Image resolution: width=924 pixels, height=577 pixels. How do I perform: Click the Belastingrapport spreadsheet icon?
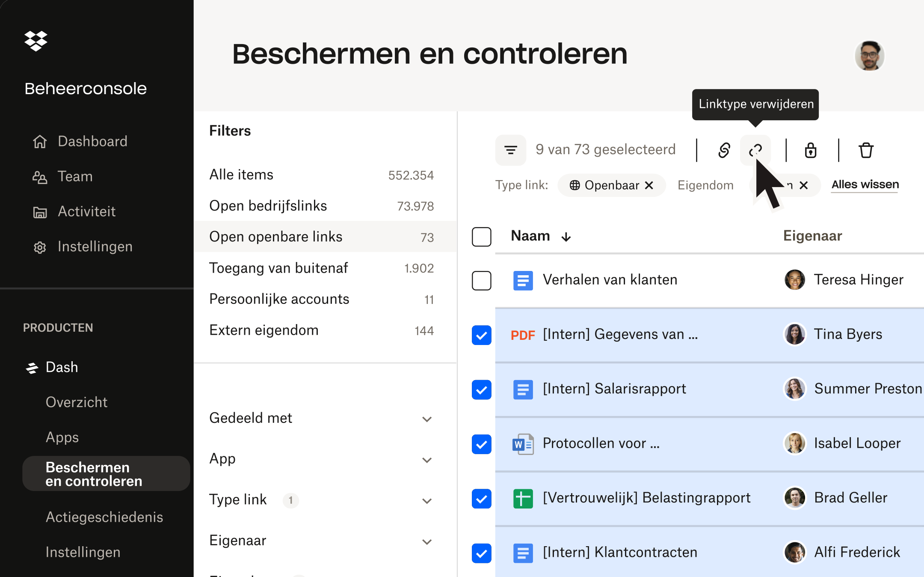coord(523,499)
